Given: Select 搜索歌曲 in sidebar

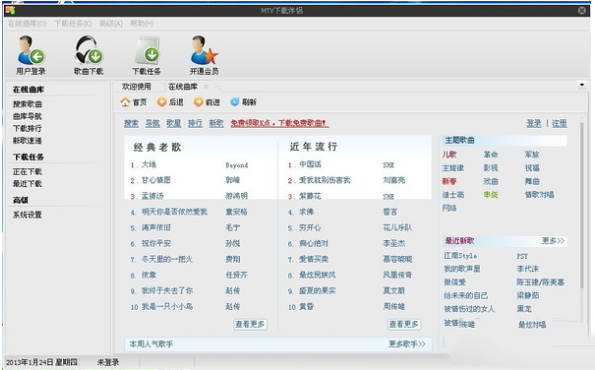Looking at the screenshot, I should pyautogui.click(x=27, y=104).
